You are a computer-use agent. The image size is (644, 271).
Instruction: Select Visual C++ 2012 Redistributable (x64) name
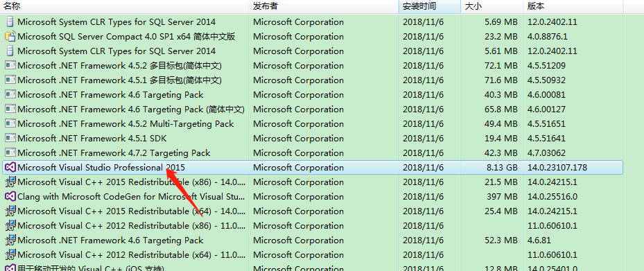(132, 254)
